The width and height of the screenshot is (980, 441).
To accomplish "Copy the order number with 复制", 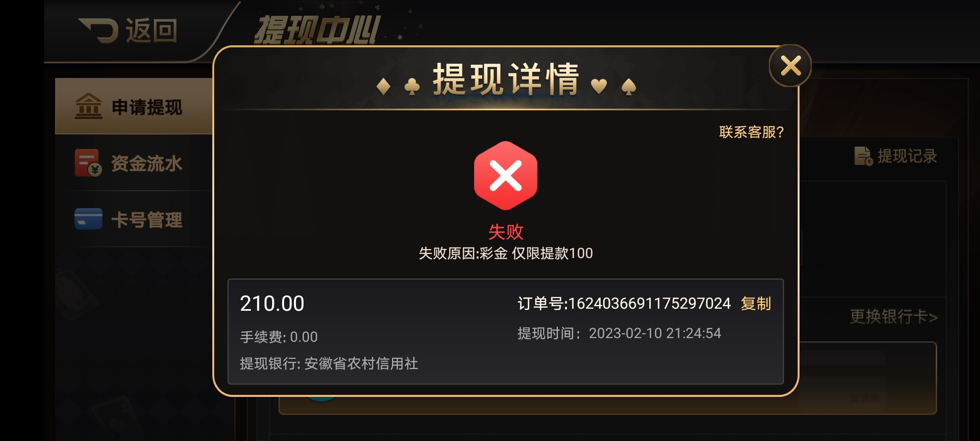I will [756, 303].
